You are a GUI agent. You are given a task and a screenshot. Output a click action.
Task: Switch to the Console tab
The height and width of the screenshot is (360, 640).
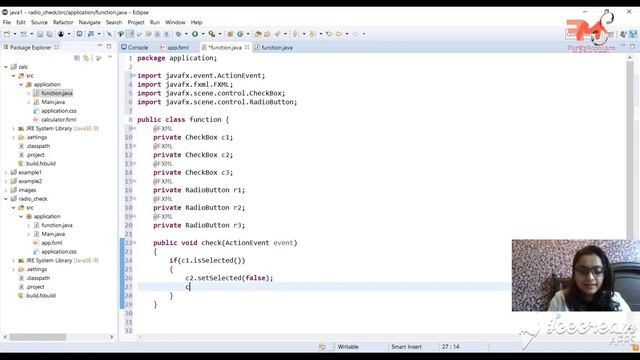[135, 47]
